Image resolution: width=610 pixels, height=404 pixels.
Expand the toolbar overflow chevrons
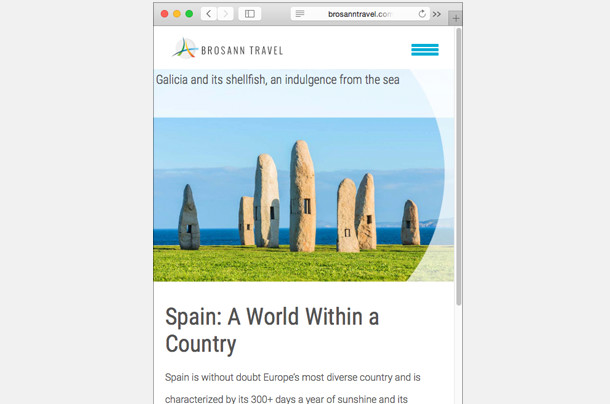pos(437,14)
